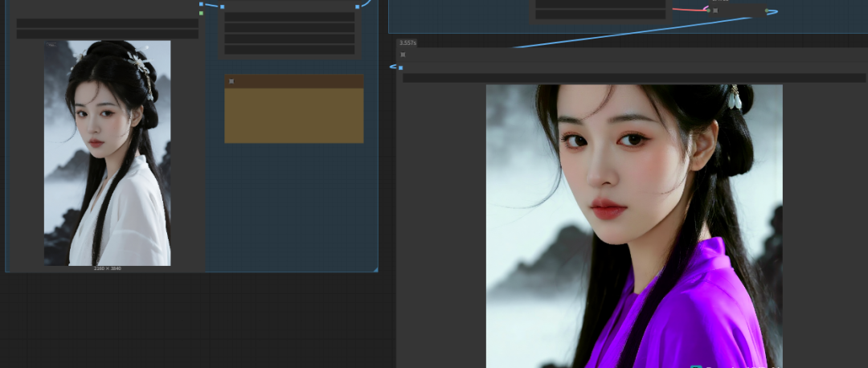Select the blue input slot of the preview node
Image resolution: width=868 pixels, height=368 pixels.
coord(401,68)
